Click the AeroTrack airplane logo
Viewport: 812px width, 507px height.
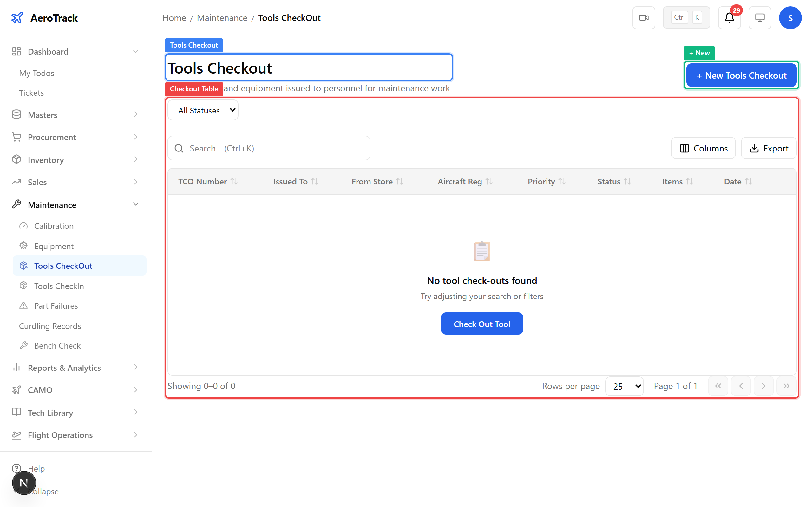[x=17, y=18]
